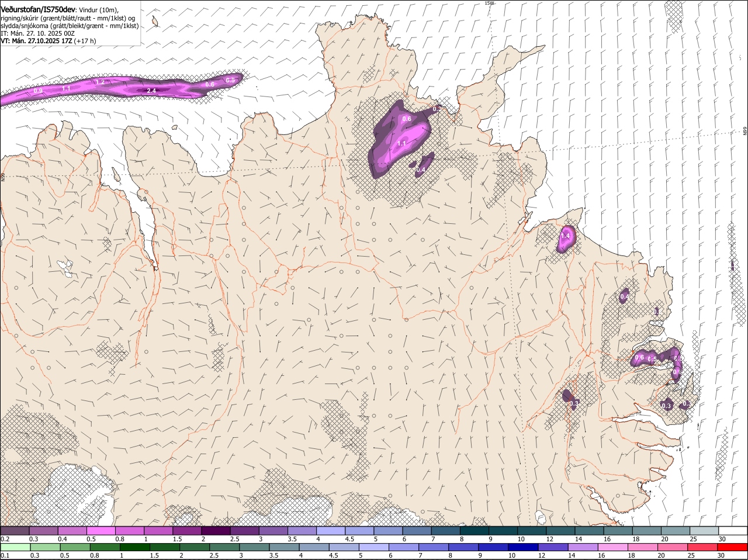Click the N99 label on the left edge
Viewport: 748px width, 560px height.
coord(3,176)
